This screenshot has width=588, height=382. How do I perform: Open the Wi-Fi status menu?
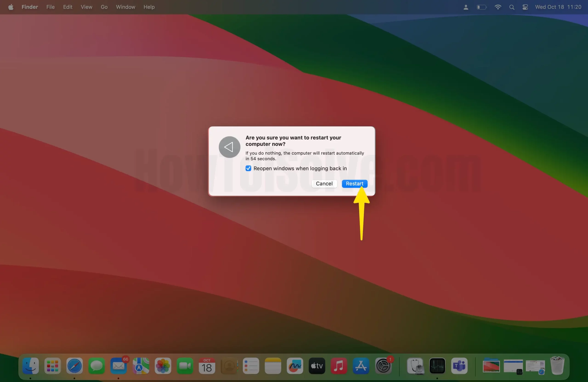(498, 7)
